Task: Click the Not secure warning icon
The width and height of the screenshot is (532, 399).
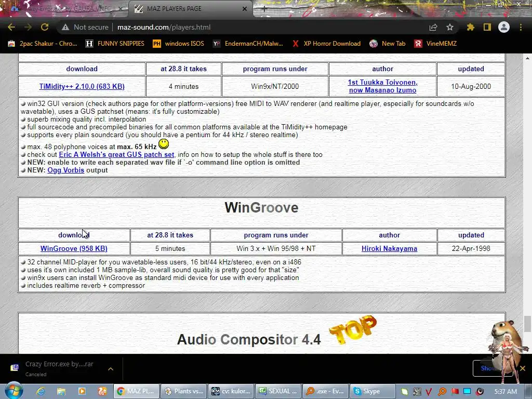Action: point(65,27)
